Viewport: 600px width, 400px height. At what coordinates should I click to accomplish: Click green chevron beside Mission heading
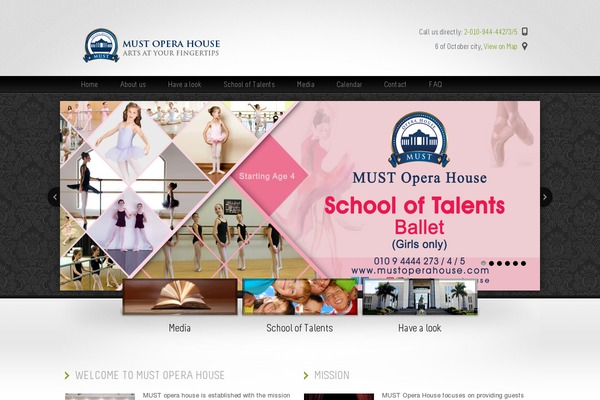[306, 375]
